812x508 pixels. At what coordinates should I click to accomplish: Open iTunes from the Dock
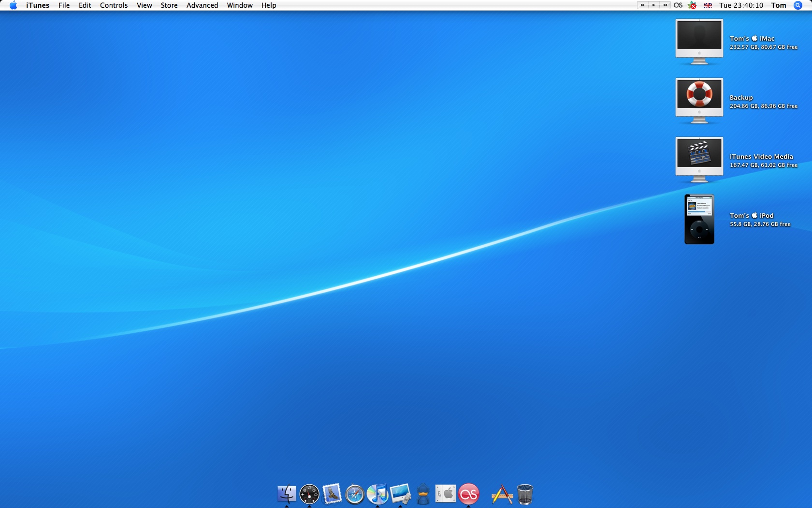coord(377,494)
